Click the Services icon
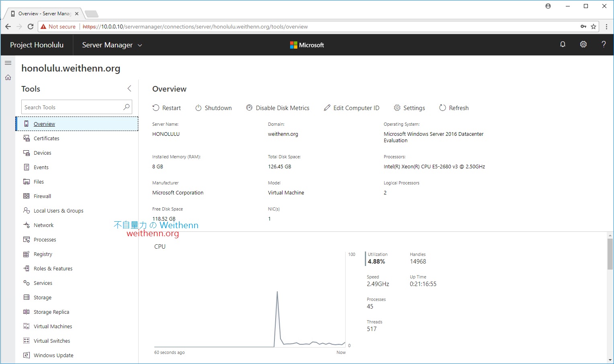This screenshot has height=364, width=614. [27, 283]
